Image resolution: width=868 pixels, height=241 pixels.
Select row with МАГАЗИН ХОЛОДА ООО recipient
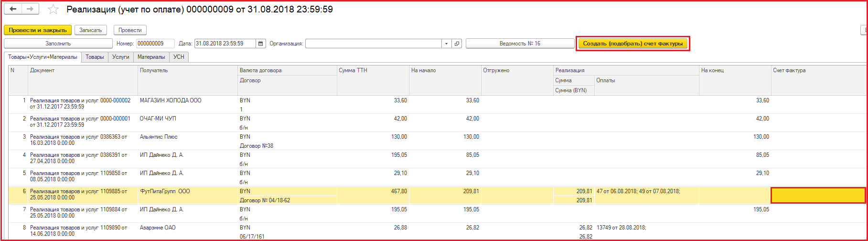click(171, 101)
